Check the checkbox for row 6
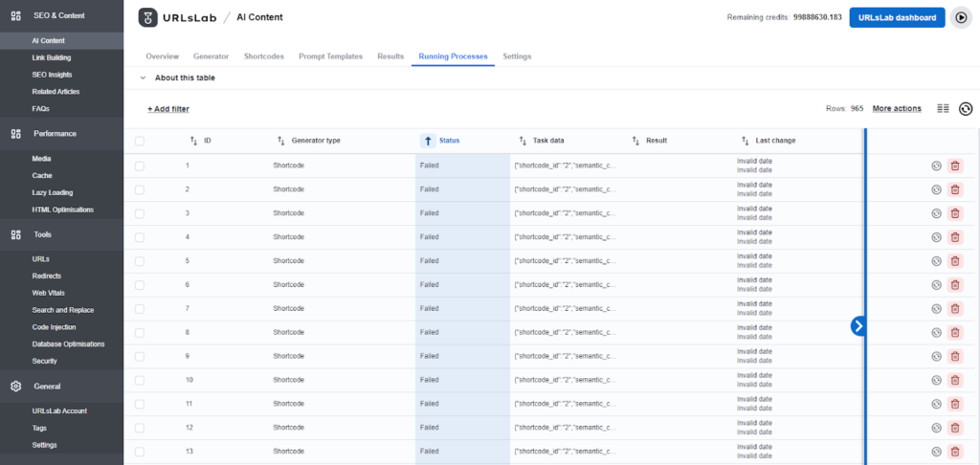The height and width of the screenshot is (465, 980). click(140, 285)
